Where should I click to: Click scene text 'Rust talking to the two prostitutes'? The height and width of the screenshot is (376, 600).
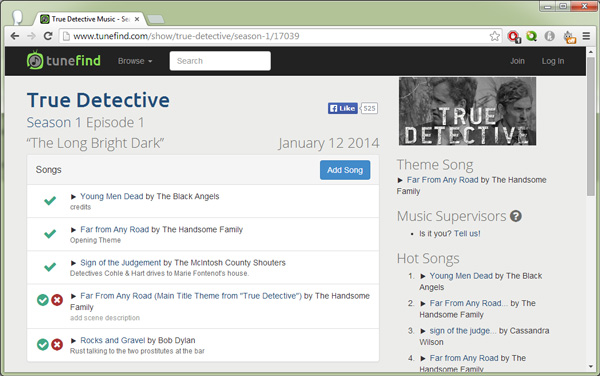click(x=137, y=351)
